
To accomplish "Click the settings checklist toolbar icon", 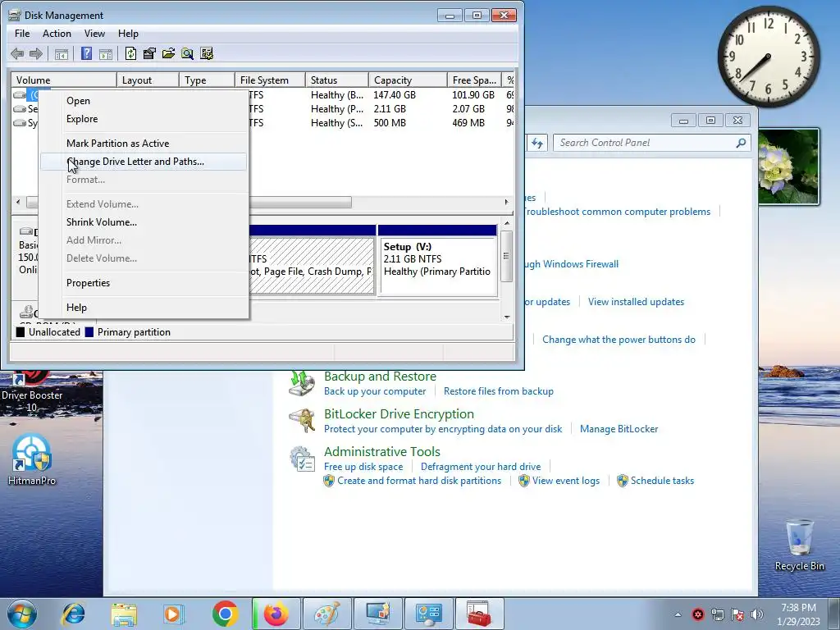I will [x=206, y=53].
